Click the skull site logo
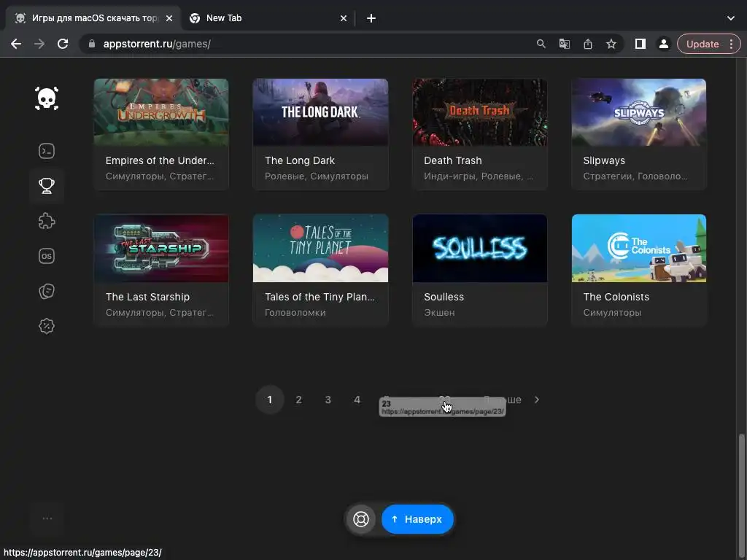This screenshot has width=747, height=560. (47, 98)
